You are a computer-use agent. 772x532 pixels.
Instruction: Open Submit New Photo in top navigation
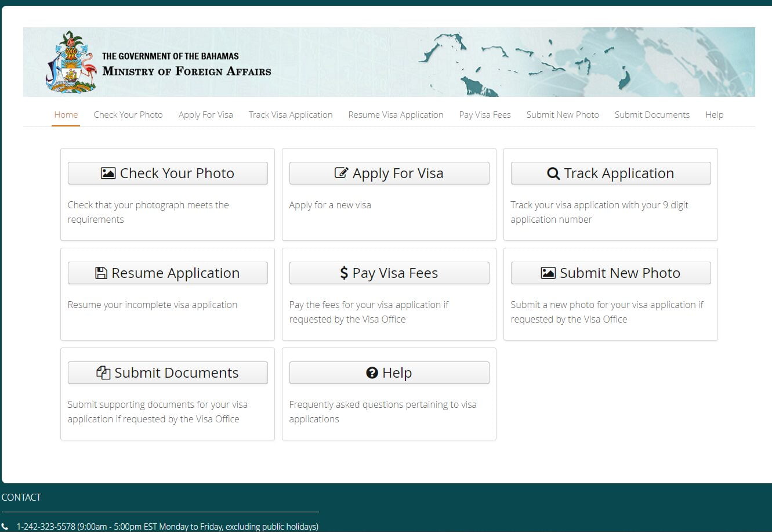(x=563, y=115)
